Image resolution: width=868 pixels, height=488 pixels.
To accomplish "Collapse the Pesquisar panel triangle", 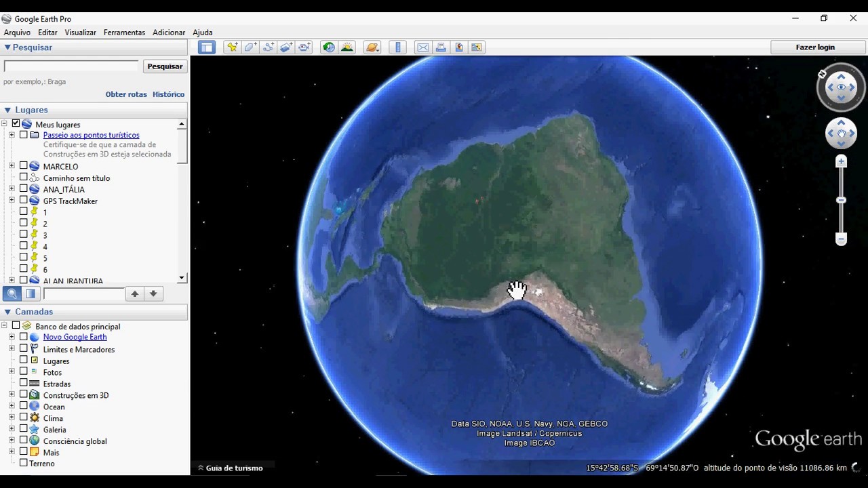I will 7,47.
